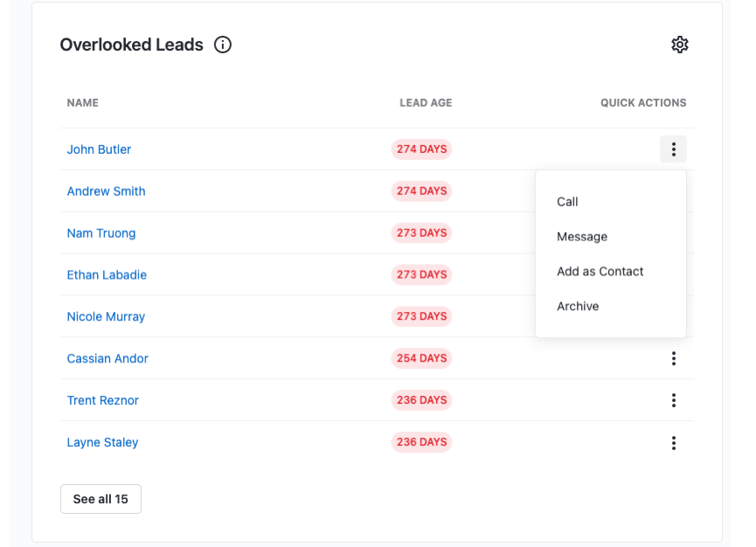This screenshot has width=756, height=547.
Task: Open quick actions for Cassian Andor
Action: (x=673, y=358)
